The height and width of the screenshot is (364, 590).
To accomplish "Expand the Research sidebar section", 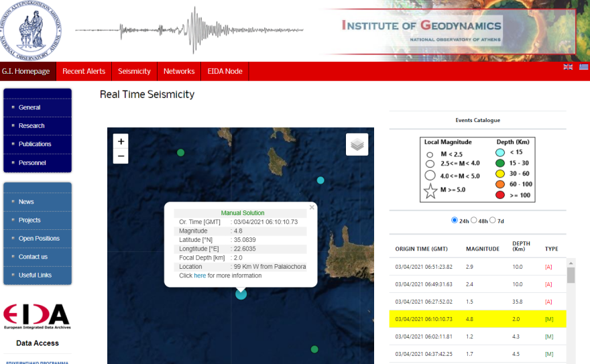I will [x=32, y=125].
